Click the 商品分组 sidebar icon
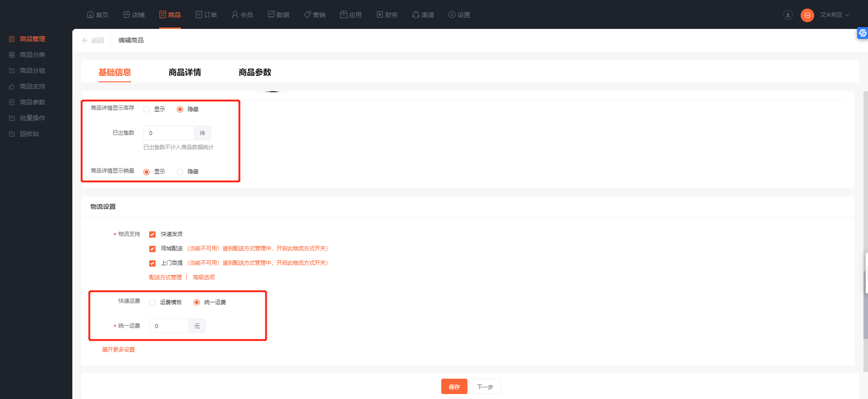Viewport: 868px width, 399px height. [12, 70]
